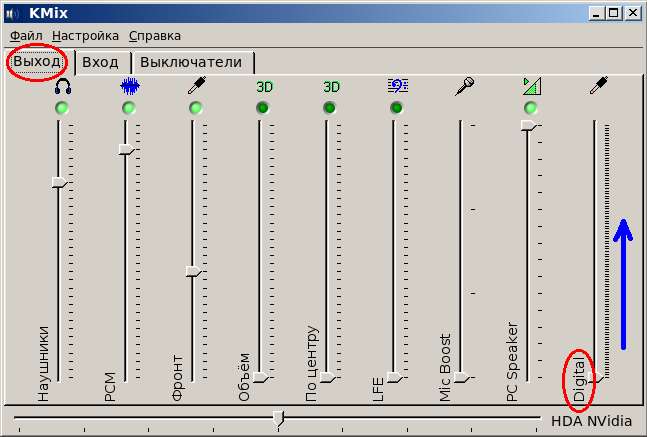
Task: Close the KMix window
Action: [x=632, y=14]
